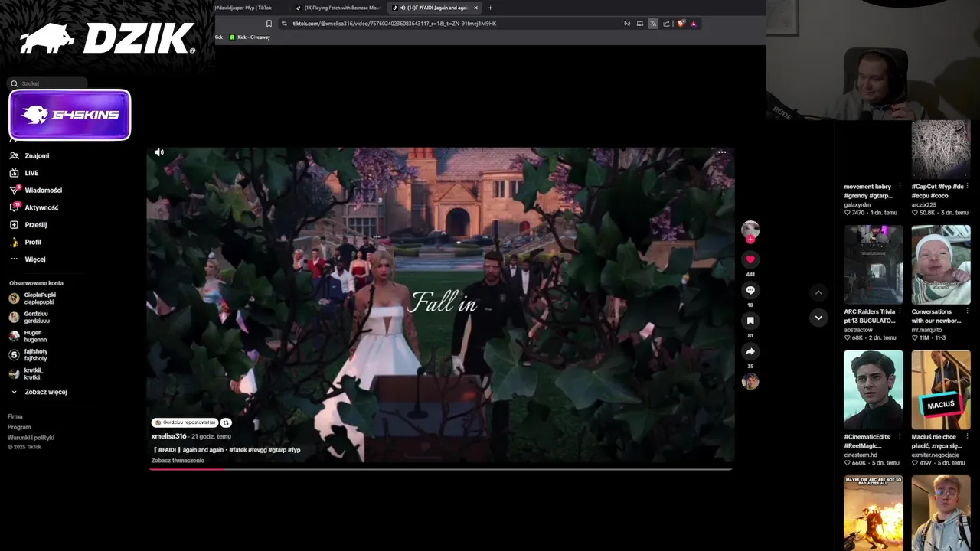
Task: Expand the Więcej menu
Action: pyautogui.click(x=28, y=259)
